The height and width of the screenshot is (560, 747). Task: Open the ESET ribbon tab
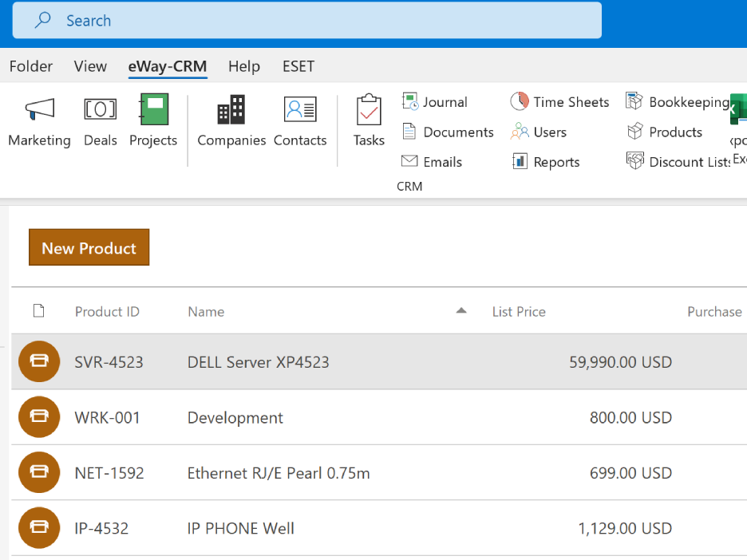(298, 66)
